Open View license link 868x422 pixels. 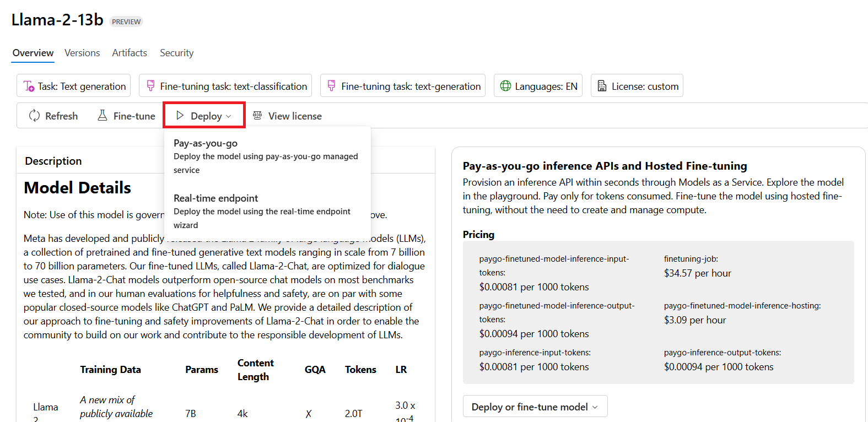[294, 116]
